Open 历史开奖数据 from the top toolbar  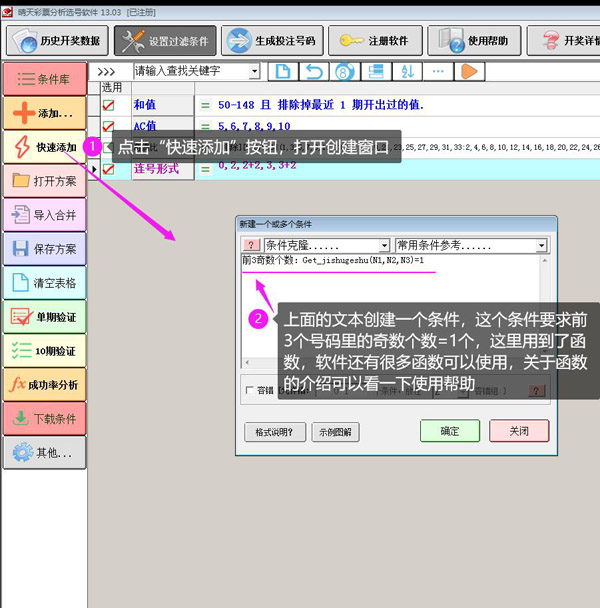click(56, 40)
